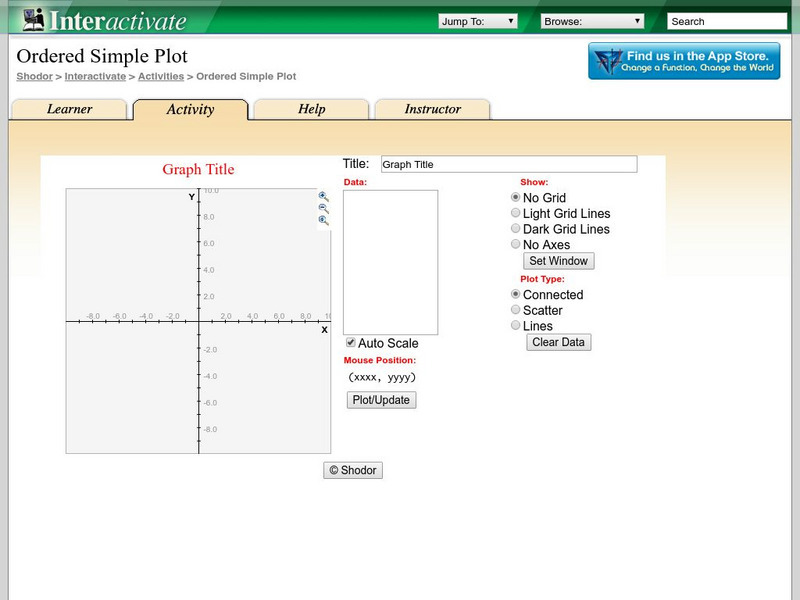Open the Jump To dropdown

[x=478, y=21]
